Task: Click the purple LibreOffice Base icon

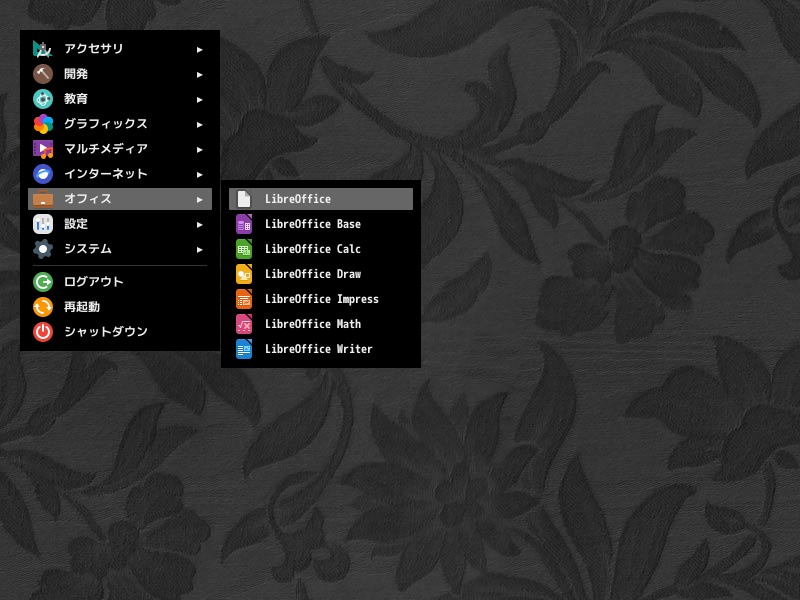Action: (244, 224)
